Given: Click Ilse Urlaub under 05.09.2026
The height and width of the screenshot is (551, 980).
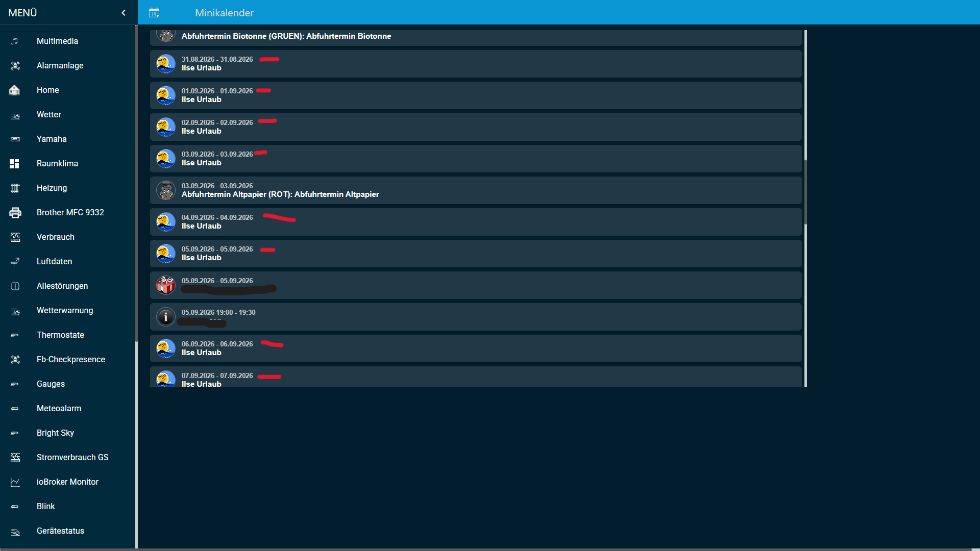Looking at the screenshot, I should pyautogui.click(x=202, y=258).
